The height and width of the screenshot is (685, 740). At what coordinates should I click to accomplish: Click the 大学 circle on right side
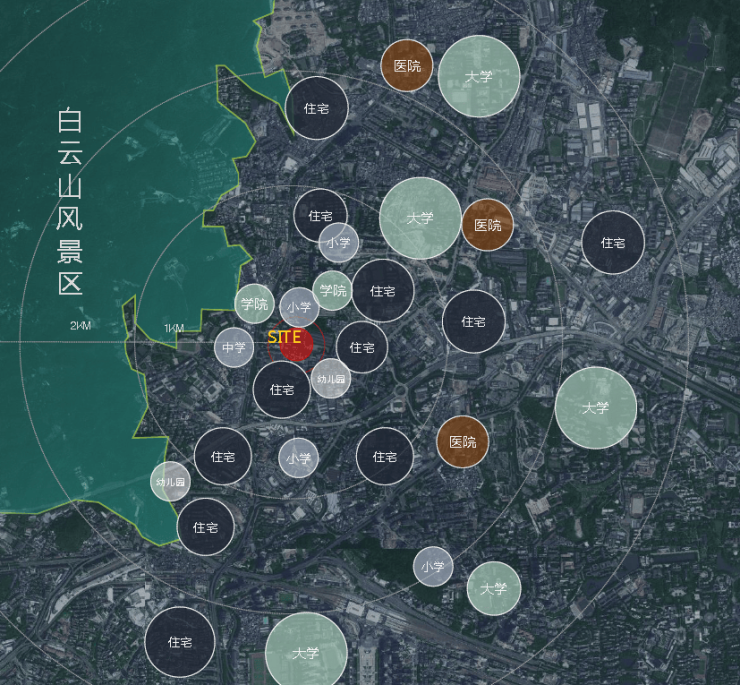click(596, 408)
